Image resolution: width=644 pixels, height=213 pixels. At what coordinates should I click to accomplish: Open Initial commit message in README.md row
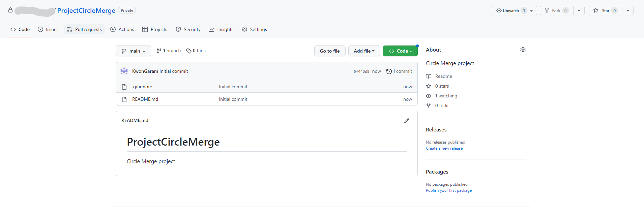(x=233, y=99)
